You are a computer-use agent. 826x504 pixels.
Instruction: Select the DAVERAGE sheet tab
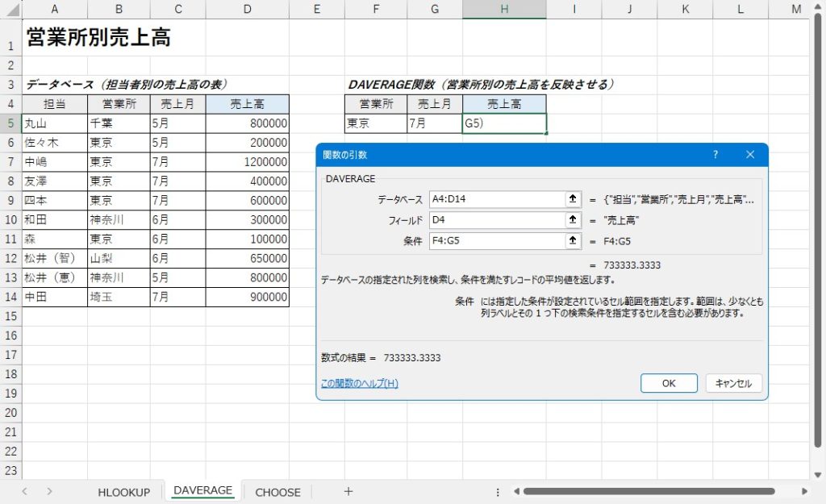202,490
